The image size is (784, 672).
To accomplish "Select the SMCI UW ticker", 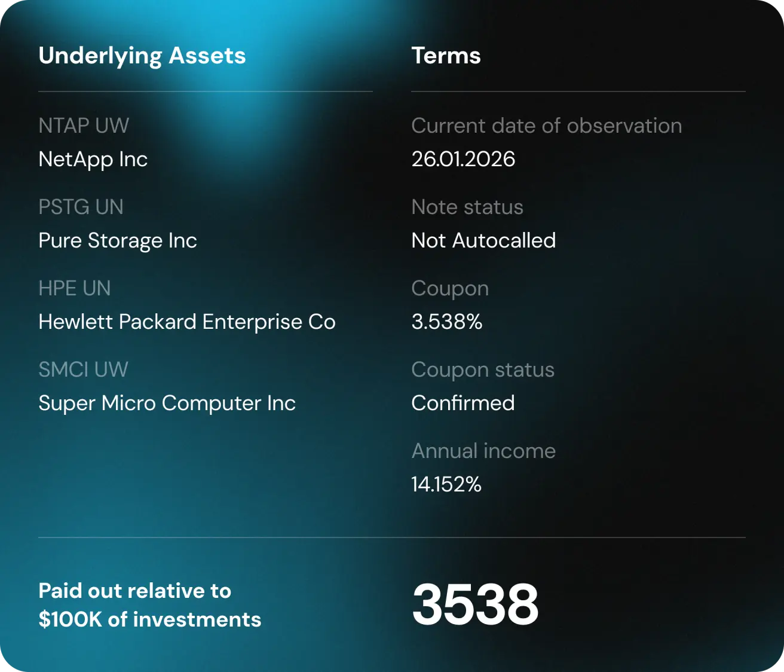I will pos(83,369).
